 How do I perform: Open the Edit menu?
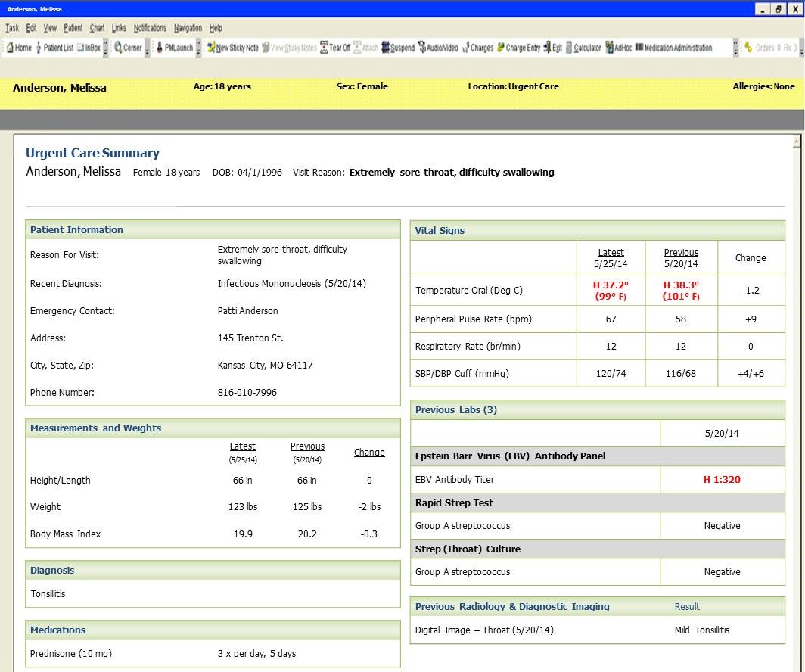[x=31, y=28]
